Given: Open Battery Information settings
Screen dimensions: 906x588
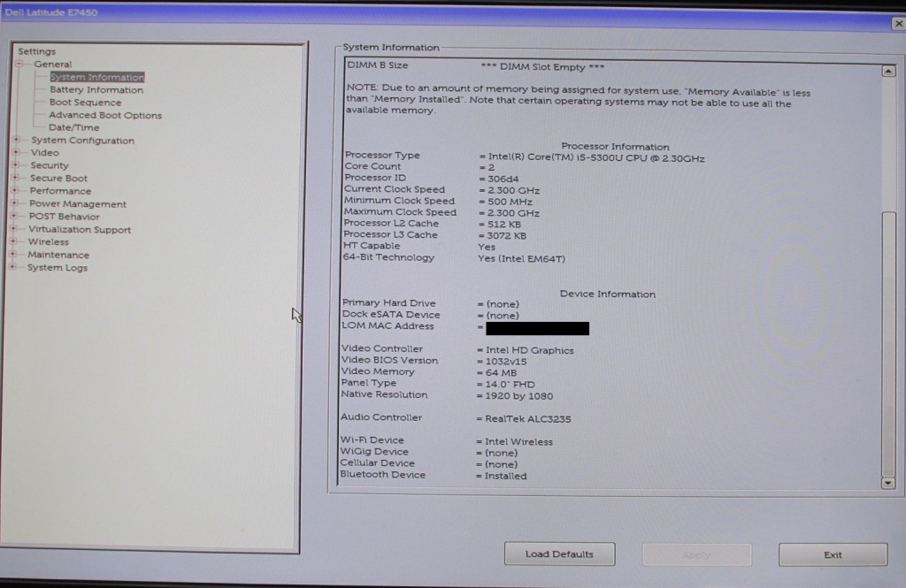Looking at the screenshot, I should pyautogui.click(x=96, y=89).
